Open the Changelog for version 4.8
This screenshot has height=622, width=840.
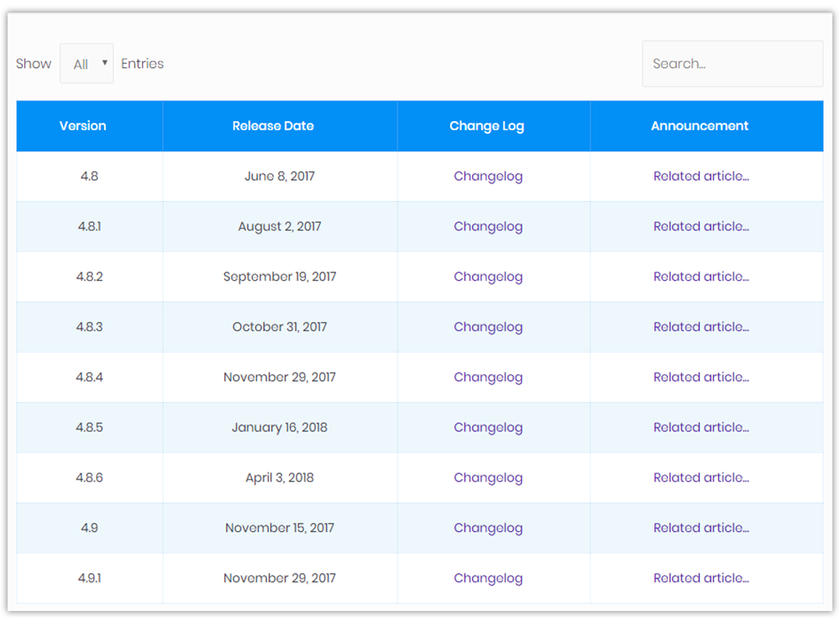[487, 177]
